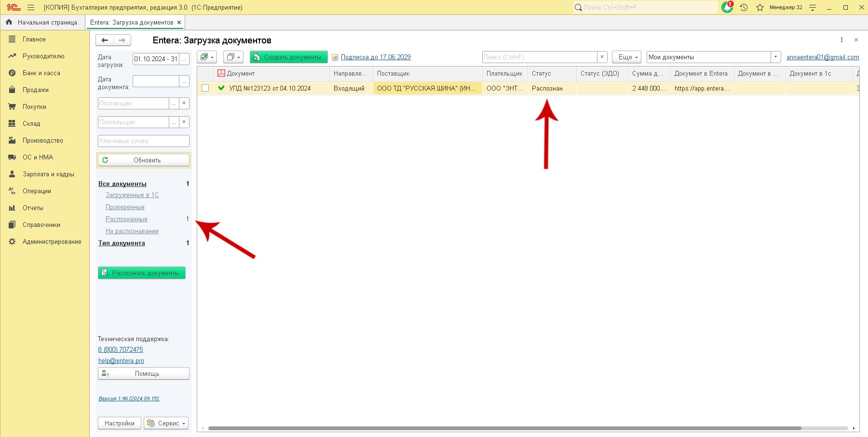Click the Дата документа input field
Screen dimensions: 868x437
click(x=156, y=81)
